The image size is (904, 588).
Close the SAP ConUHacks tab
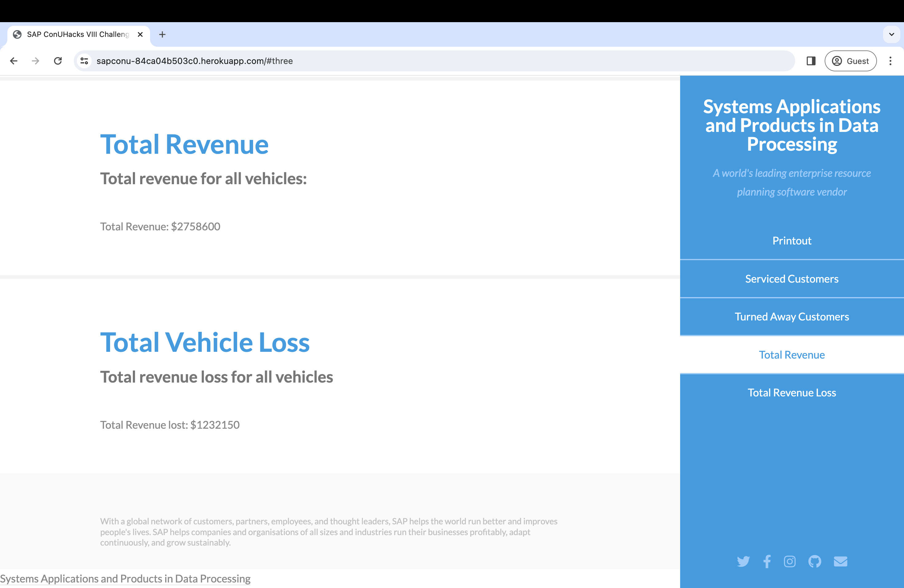tap(140, 34)
